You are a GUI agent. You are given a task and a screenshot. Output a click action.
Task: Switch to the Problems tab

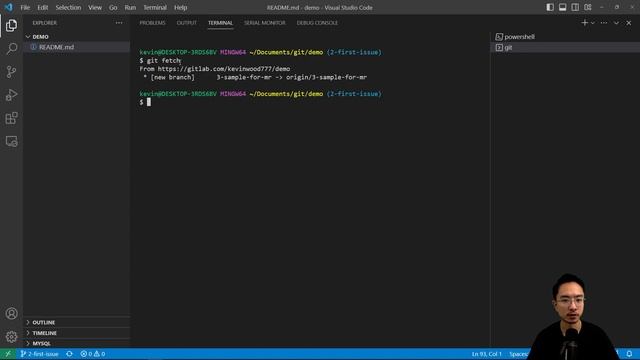coord(152,23)
